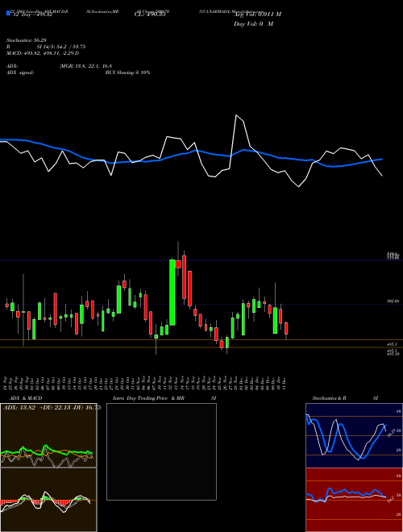Click the 'SI 14/3: 54.2 / 53.75' value
The image size is (403, 532).
click(x=61, y=47)
